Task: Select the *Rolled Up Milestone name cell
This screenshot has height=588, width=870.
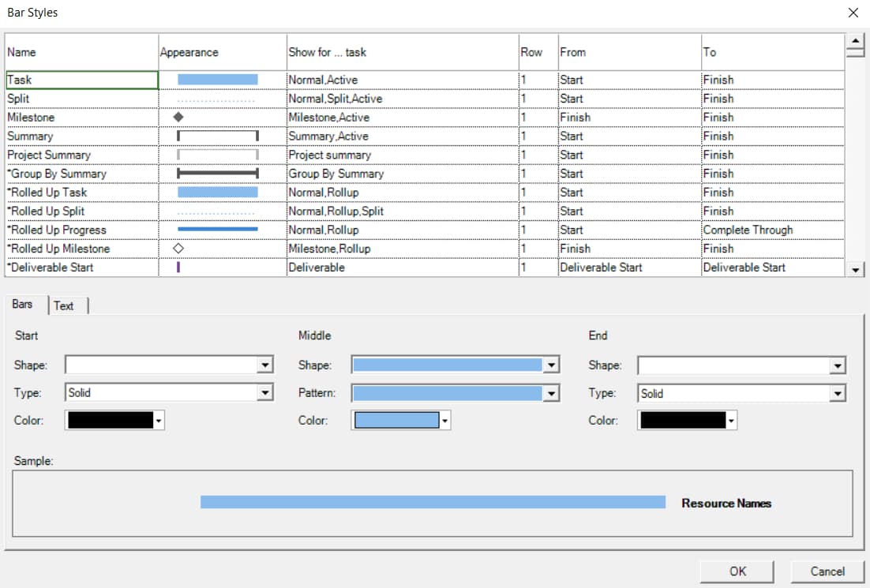Action: tap(82, 249)
